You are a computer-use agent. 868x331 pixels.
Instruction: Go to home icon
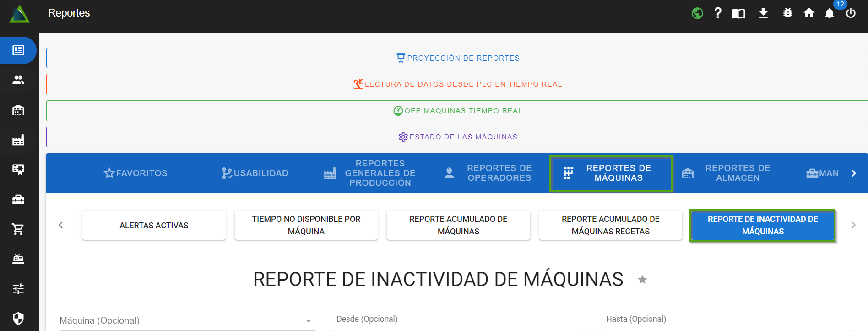pos(809,13)
